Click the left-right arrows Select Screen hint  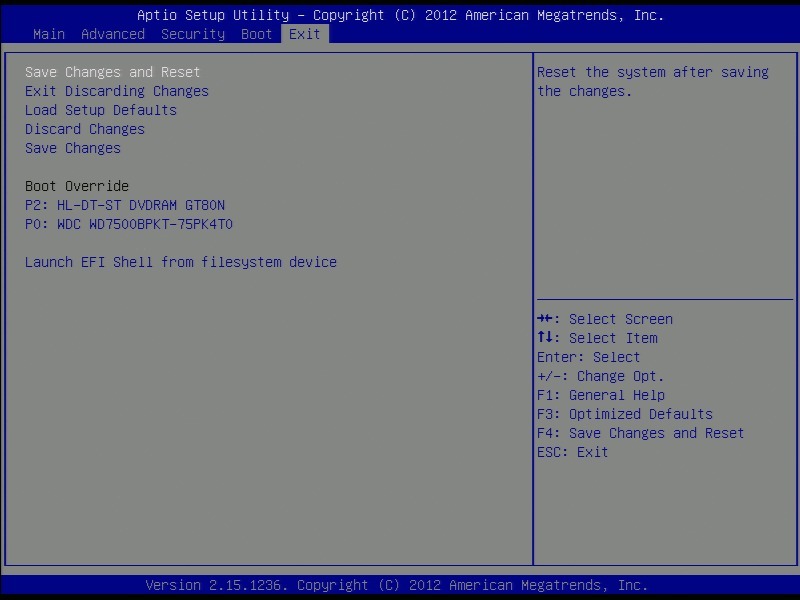click(x=605, y=319)
